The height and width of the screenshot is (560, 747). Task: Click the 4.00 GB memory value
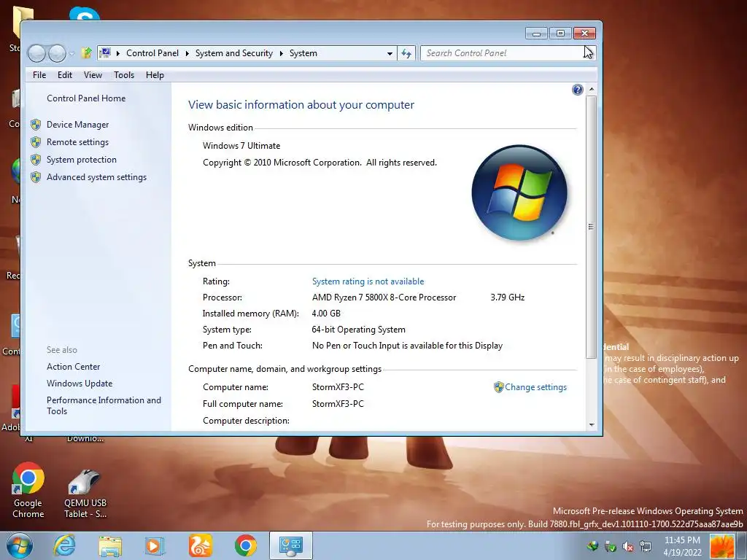click(326, 314)
